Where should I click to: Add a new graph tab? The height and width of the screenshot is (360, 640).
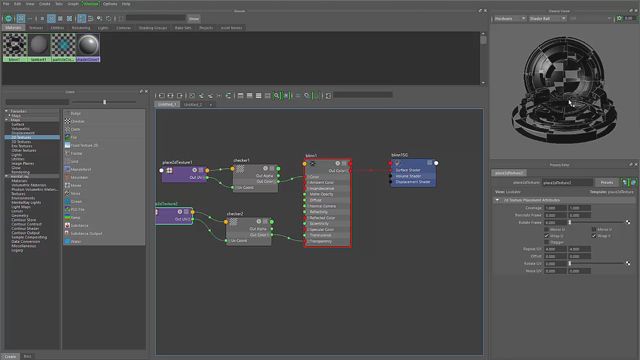211,104
